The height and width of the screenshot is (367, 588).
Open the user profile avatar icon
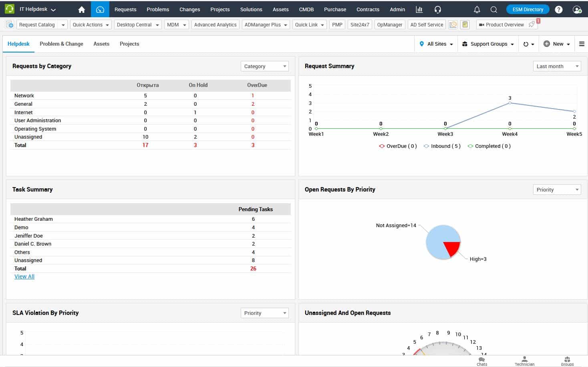pos(577,10)
